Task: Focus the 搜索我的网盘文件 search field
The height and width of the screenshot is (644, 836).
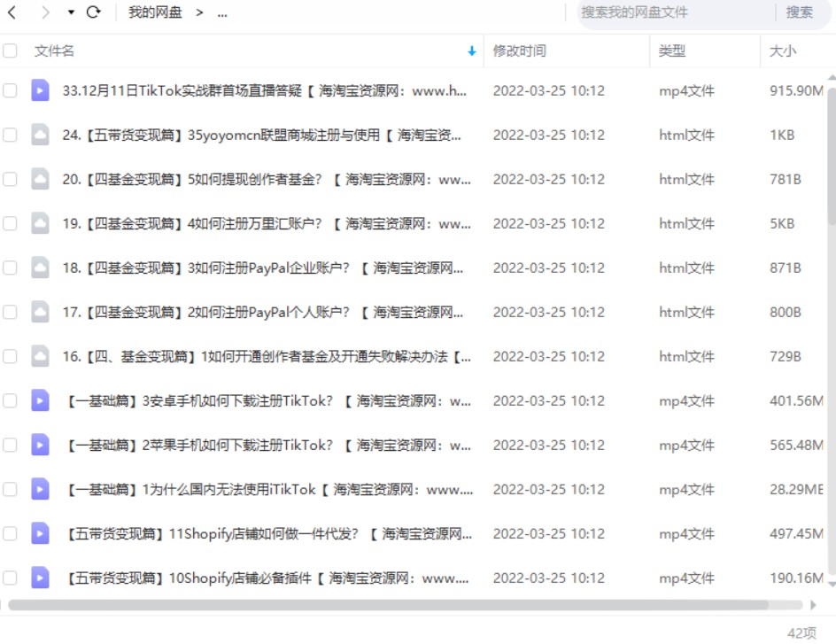Action: (675, 12)
